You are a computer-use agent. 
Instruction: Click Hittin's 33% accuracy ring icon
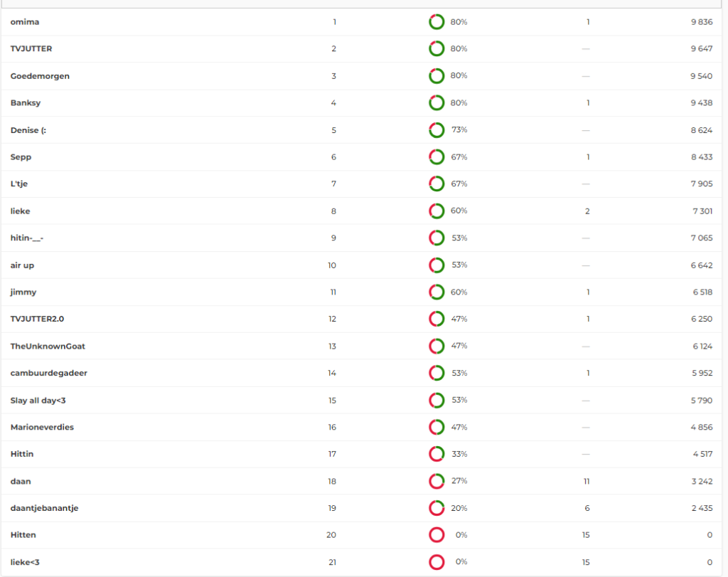click(x=437, y=454)
